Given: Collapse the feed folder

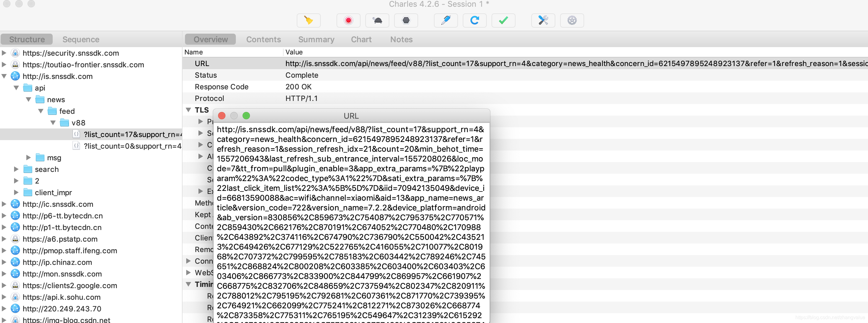Looking at the screenshot, I should [x=41, y=111].
